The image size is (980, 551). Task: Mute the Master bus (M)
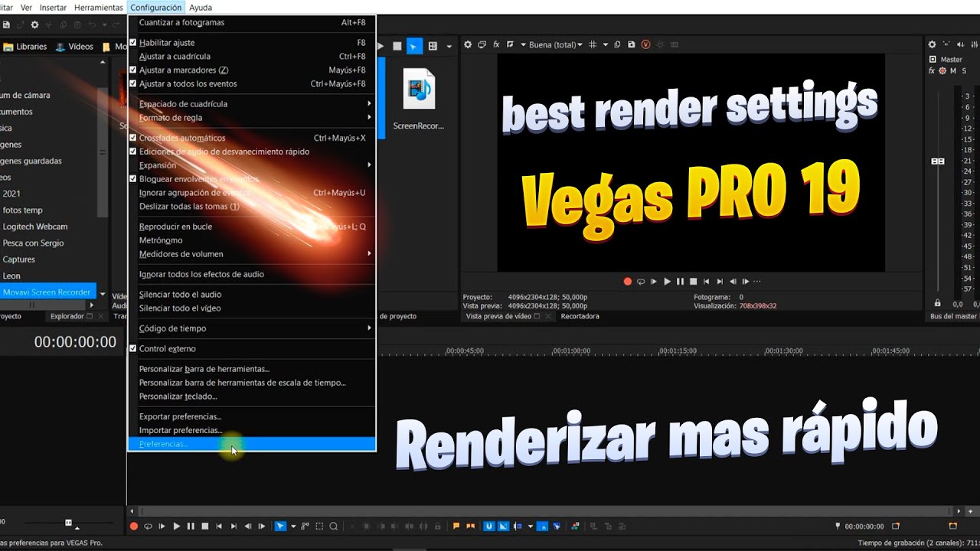click(x=953, y=70)
